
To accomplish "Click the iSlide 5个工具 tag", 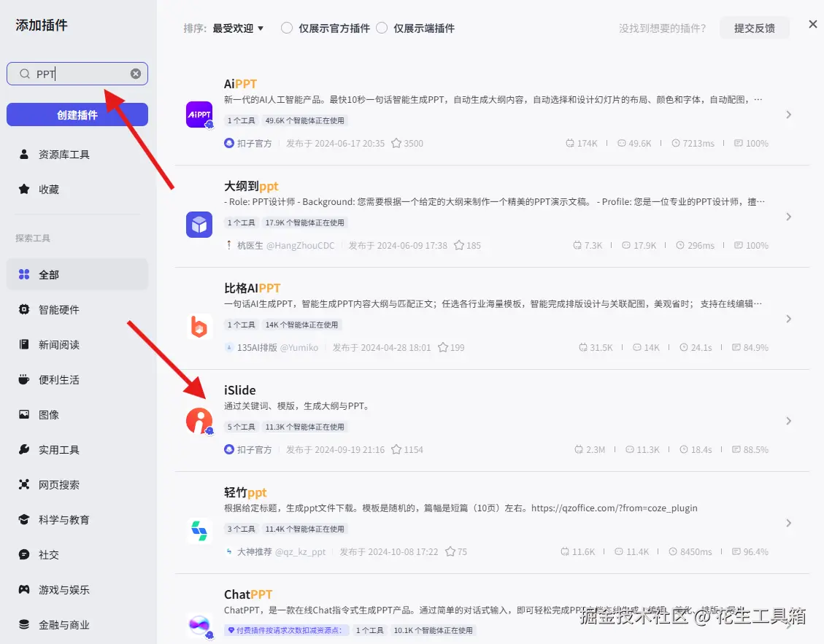I will pos(241,427).
